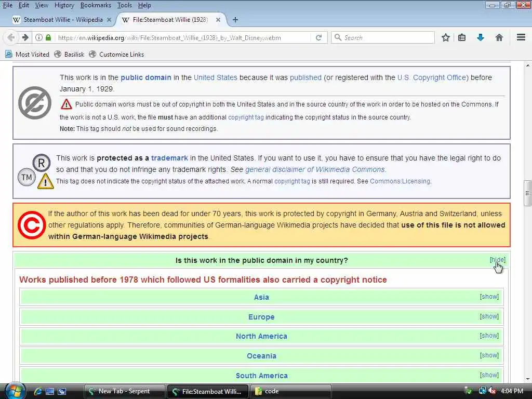Click the registered trademark R icon
Screen dimensions: 532x399
[42, 163]
